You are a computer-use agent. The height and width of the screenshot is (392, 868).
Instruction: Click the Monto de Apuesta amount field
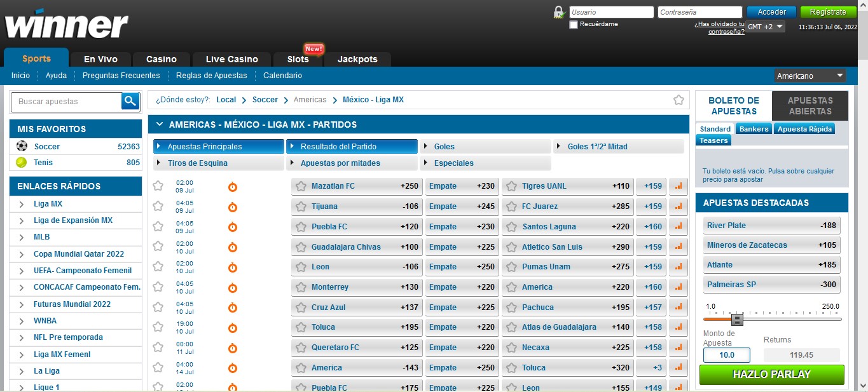tap(726, 355)
